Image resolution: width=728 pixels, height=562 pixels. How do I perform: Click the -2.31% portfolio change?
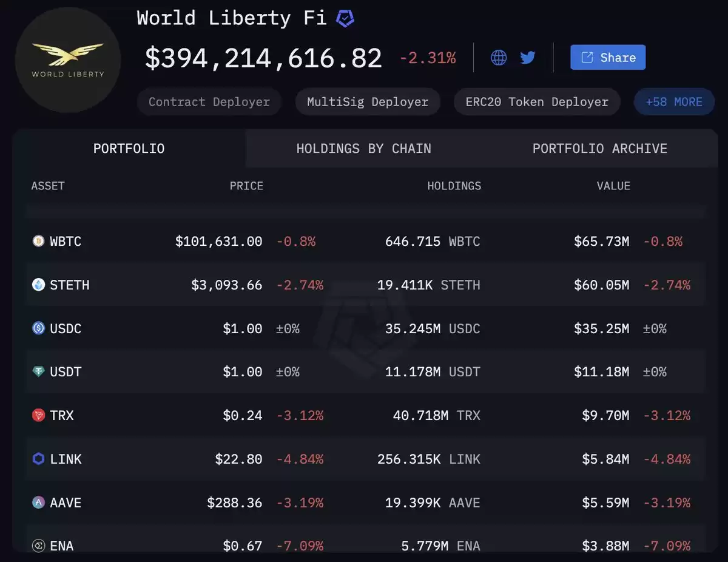tap(428, 58)
